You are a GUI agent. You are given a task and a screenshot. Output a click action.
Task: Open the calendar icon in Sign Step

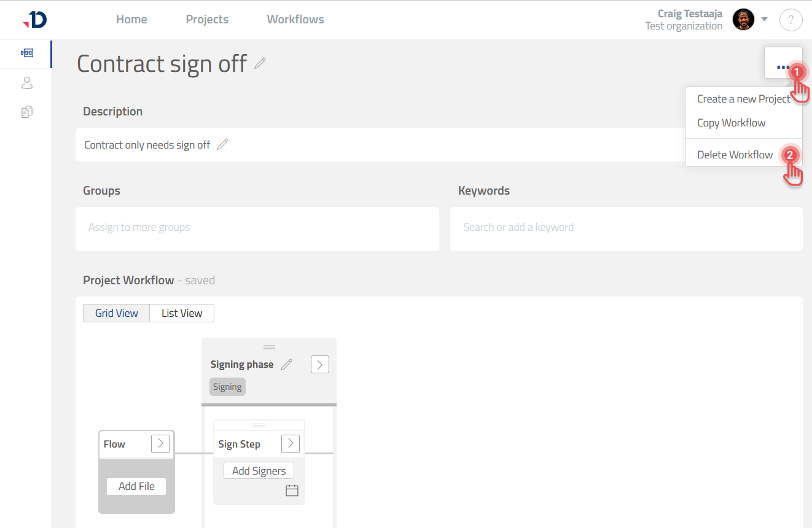pos(292,490)
